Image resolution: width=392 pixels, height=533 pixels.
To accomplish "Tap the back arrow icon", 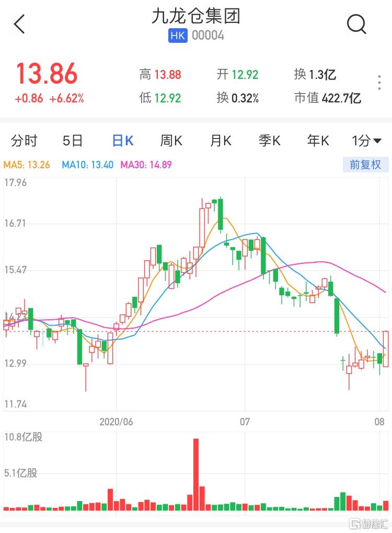I will [x=19, y=24].
